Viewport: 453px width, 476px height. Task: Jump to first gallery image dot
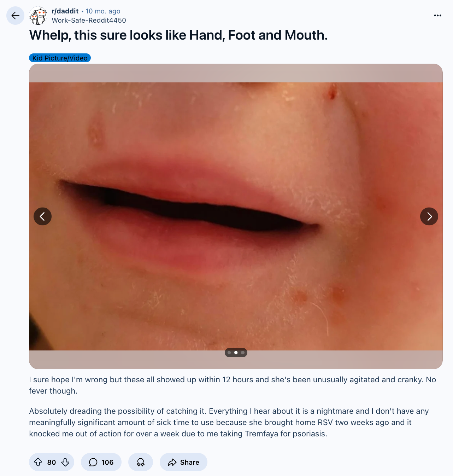[229, 353]
